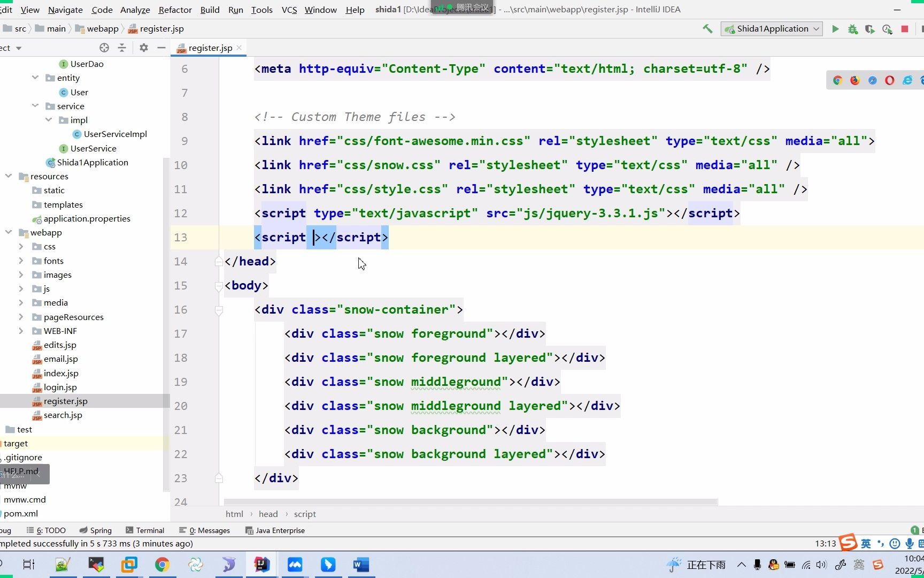Screen dimensions: 924x578
Task: Show hidden system tray icons chevron
Action: pos(742,565)
